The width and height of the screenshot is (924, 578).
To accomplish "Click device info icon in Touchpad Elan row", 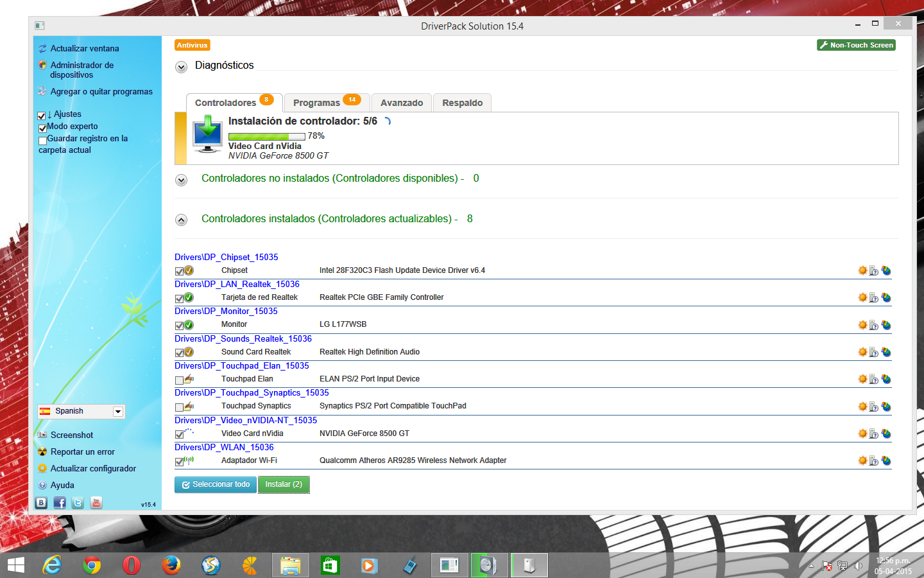I will [x=874, y=379].
